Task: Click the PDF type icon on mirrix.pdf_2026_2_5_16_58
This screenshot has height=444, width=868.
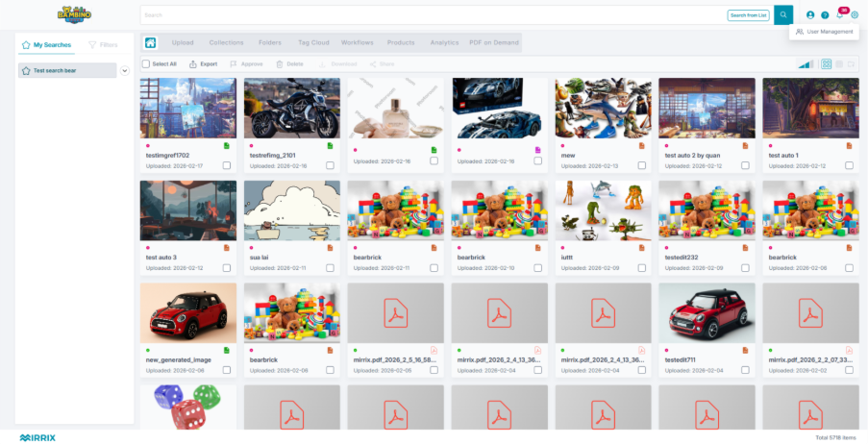Action: pos(434,350)
